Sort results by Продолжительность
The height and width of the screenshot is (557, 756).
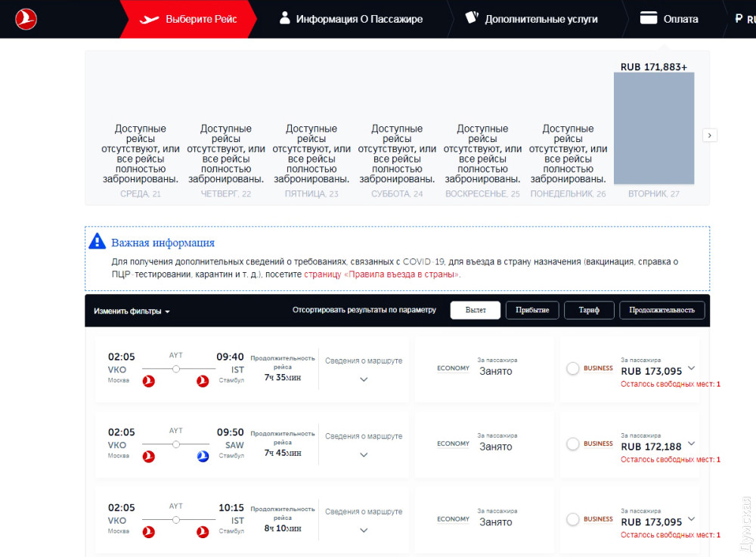(661, 311)
